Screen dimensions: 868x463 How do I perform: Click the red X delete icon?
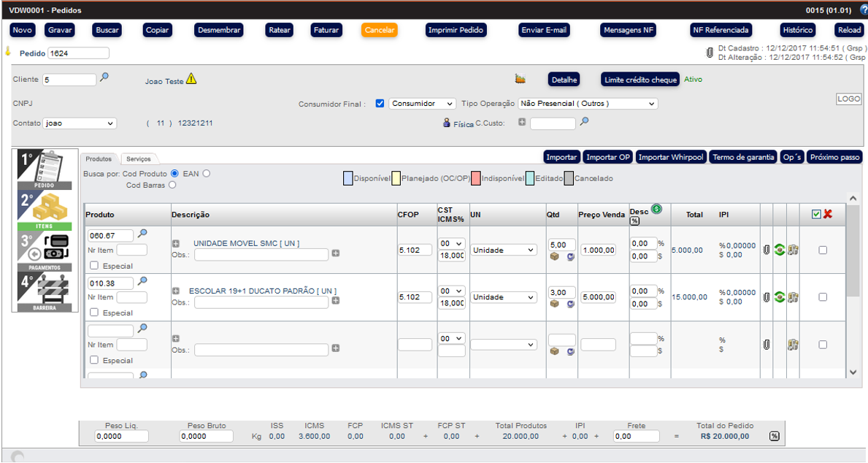[x=827, y=214]
